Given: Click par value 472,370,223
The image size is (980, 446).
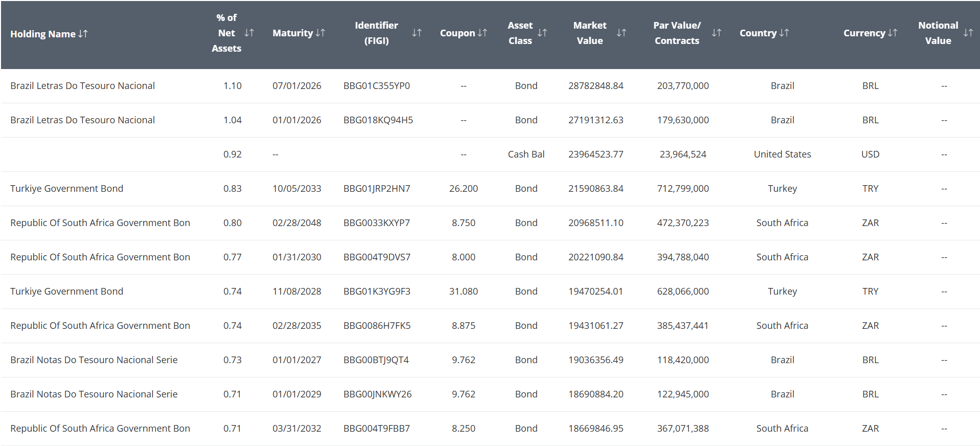Looking at the screenshot, I should pos(683,222).
